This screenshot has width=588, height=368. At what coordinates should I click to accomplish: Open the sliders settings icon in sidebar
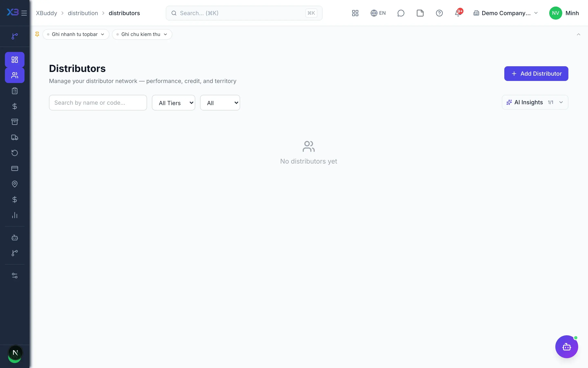coord(14,276)
